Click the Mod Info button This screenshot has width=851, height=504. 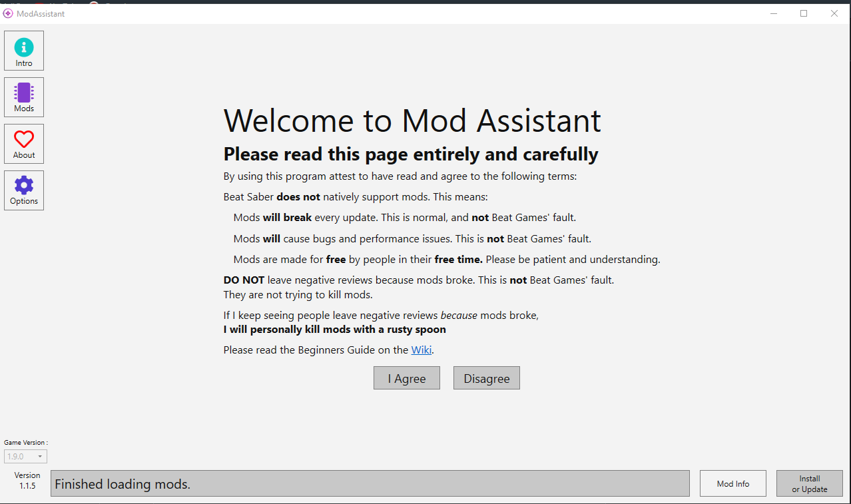(733, 483)
